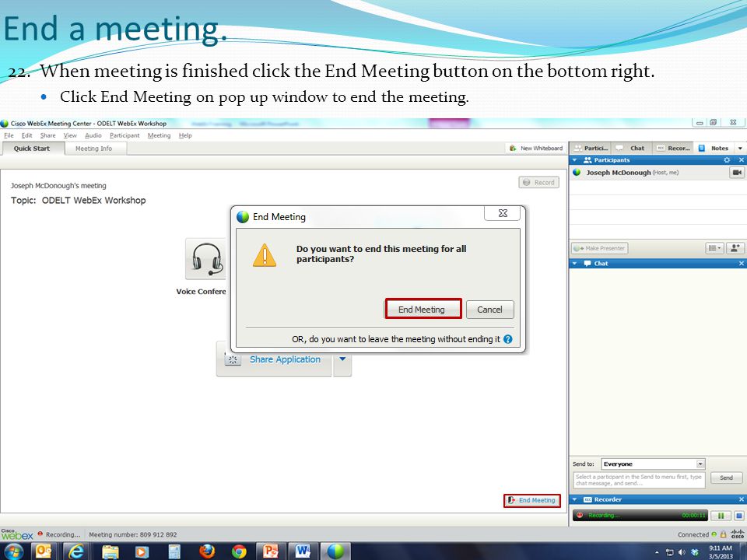
Task: Collapse the Chat panel header arrow
Action: 574,264
